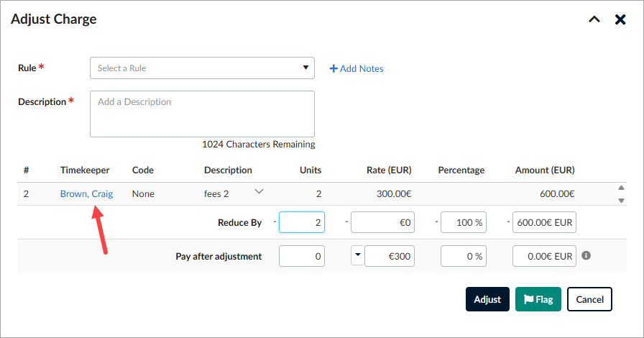
Task: Click the Reduce By 100 % field
Action: [x=464, y=222]
